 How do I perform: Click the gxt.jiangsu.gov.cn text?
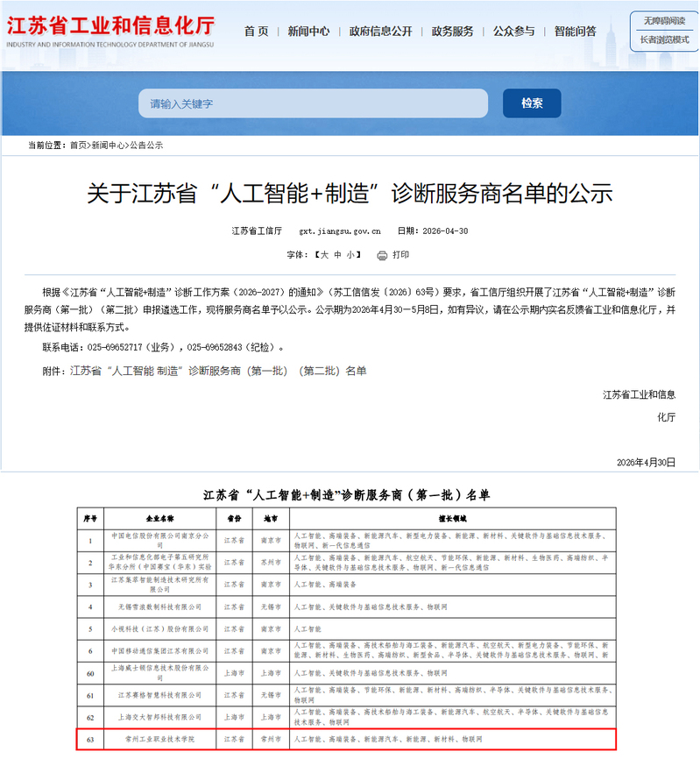(x=340, y=231)
